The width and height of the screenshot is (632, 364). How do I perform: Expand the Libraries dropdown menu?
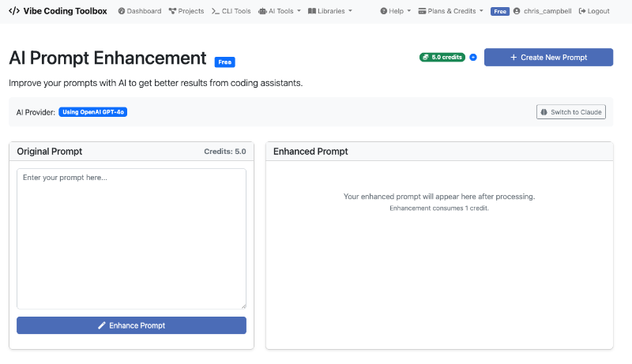click(330, 11)
